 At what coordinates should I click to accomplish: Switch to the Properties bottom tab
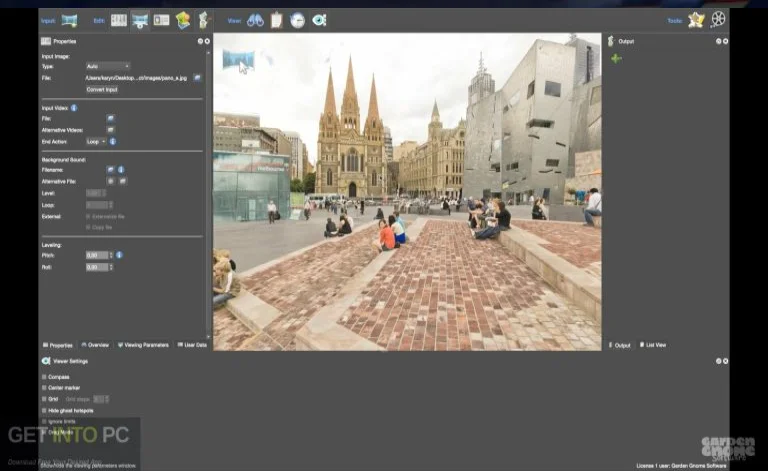58,345
